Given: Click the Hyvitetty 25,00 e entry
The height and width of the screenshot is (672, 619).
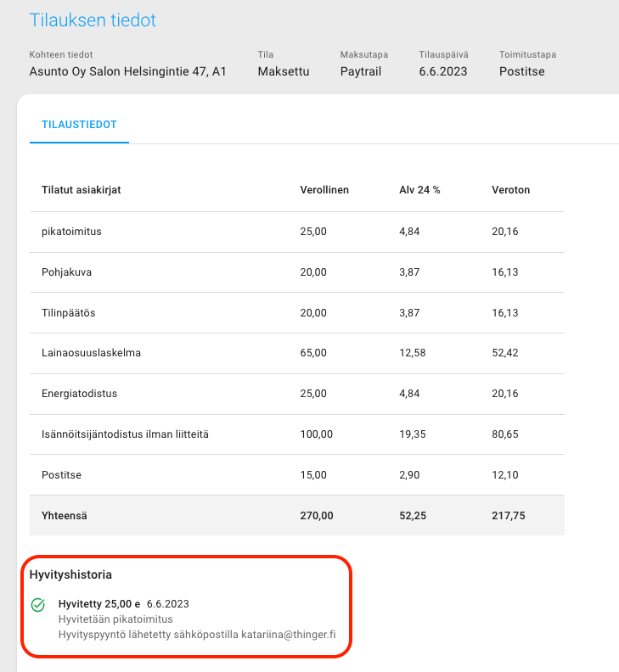Looking at the screenshot, I should 99,604.
